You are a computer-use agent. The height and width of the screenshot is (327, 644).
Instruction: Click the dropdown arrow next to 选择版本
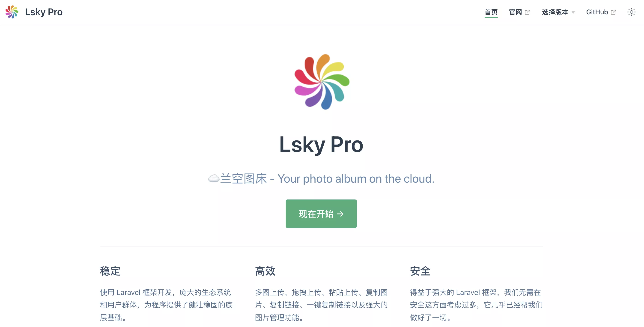(x=573, y=12)
